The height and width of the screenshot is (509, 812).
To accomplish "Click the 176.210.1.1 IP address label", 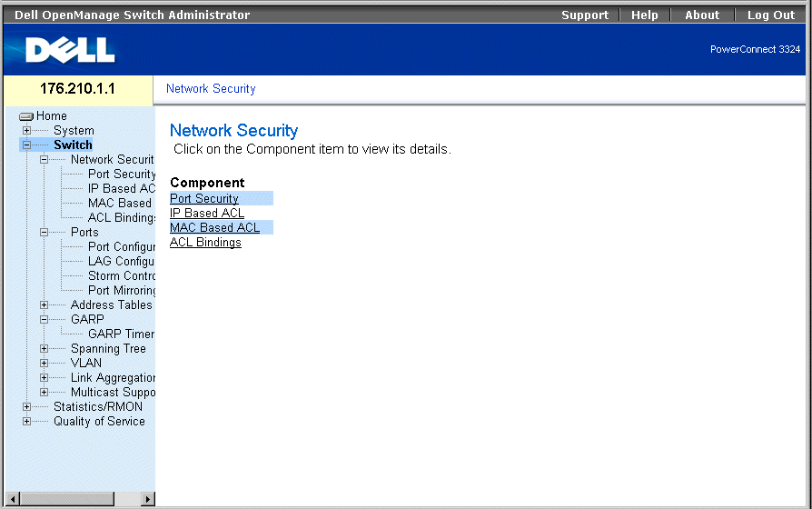I will click(x=78, y=89).
